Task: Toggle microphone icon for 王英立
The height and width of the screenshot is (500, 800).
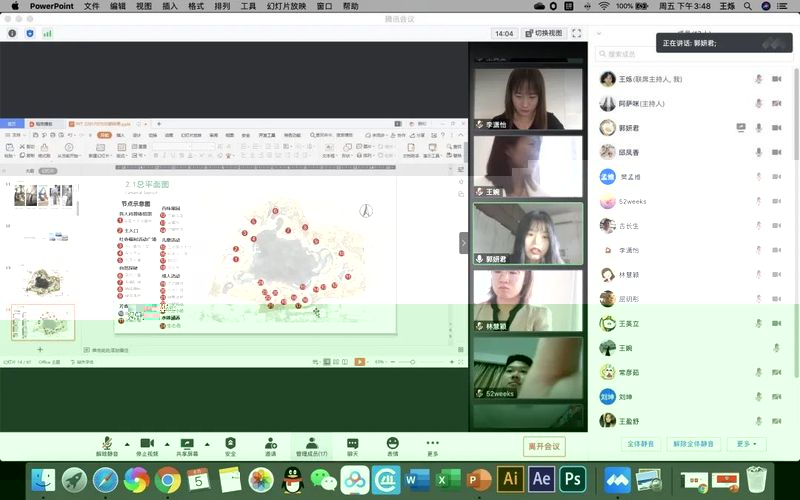Action: (759, 323)
